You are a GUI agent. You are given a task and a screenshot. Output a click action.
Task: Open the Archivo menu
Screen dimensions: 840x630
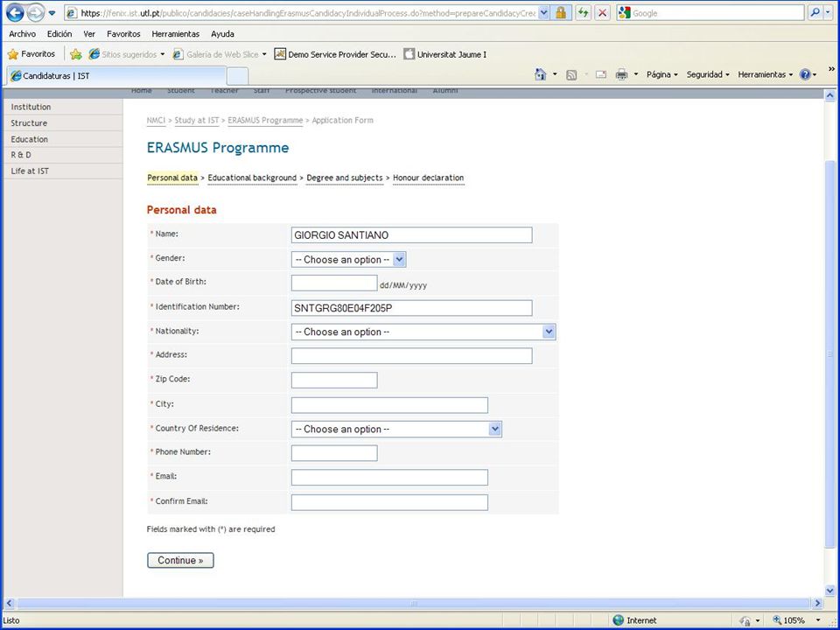pos(23,34)
